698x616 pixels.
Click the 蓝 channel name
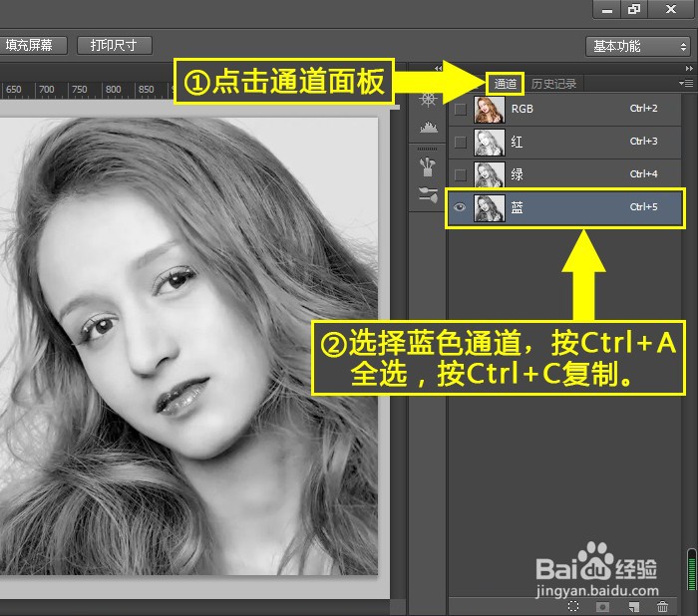click(x=517, y=207)
